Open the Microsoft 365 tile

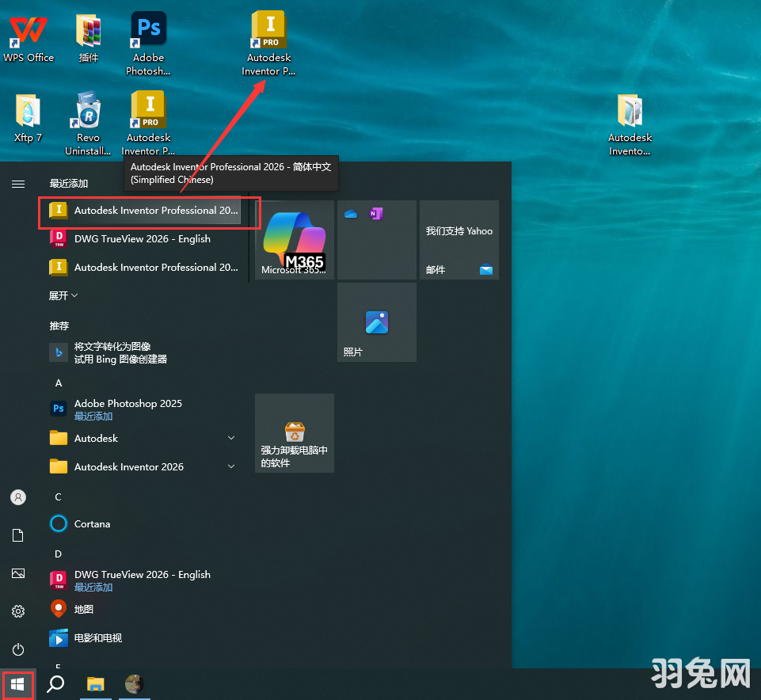coord(295,239)
